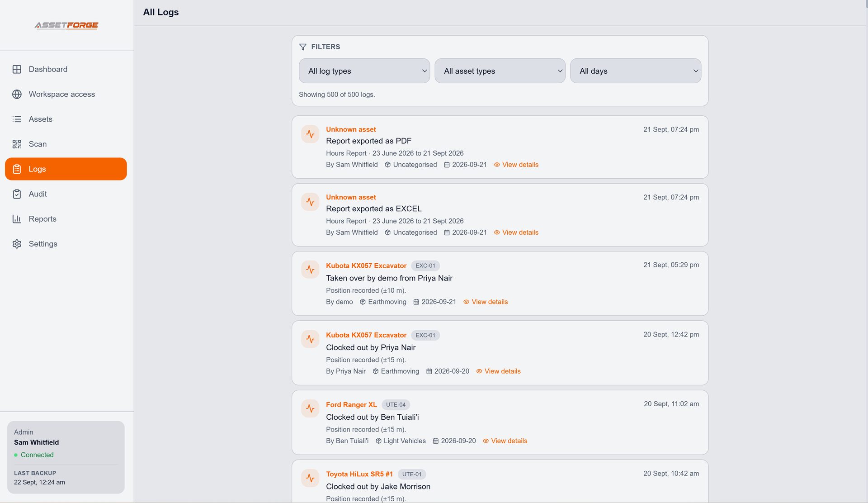Open the All log types dropdown
868x503 pixels.
pos(364,71)
